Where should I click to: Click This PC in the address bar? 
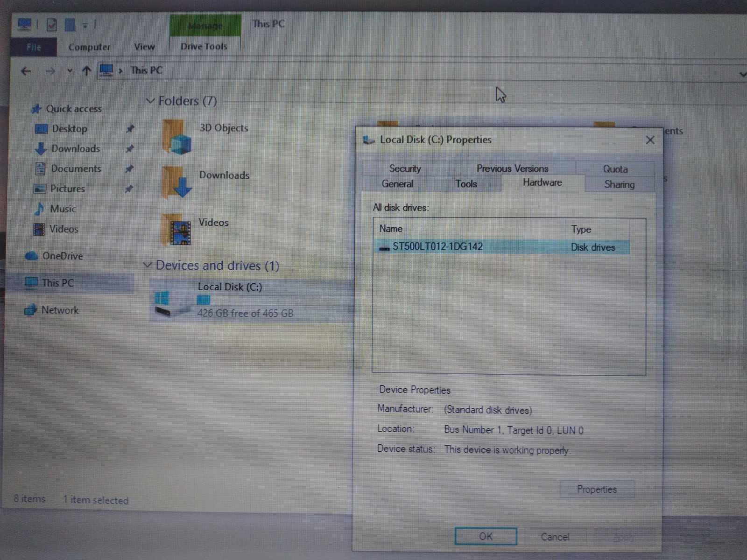click(147, 70)
